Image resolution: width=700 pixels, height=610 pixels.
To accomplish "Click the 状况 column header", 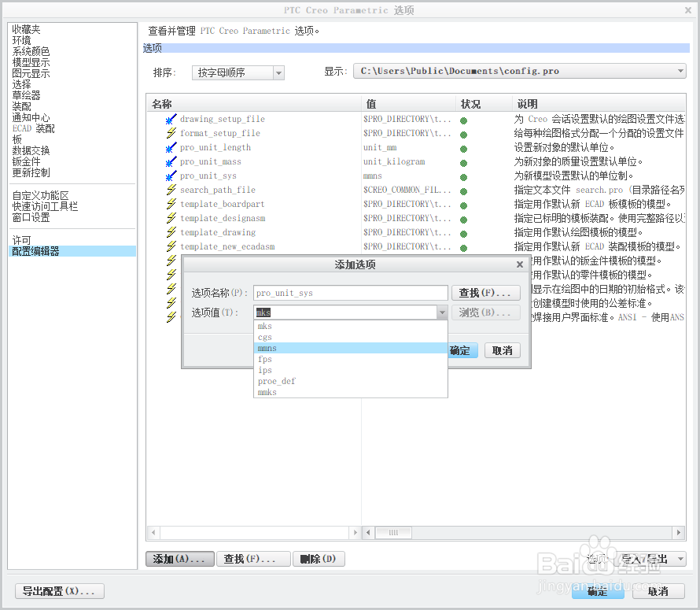I will point(484,104).
